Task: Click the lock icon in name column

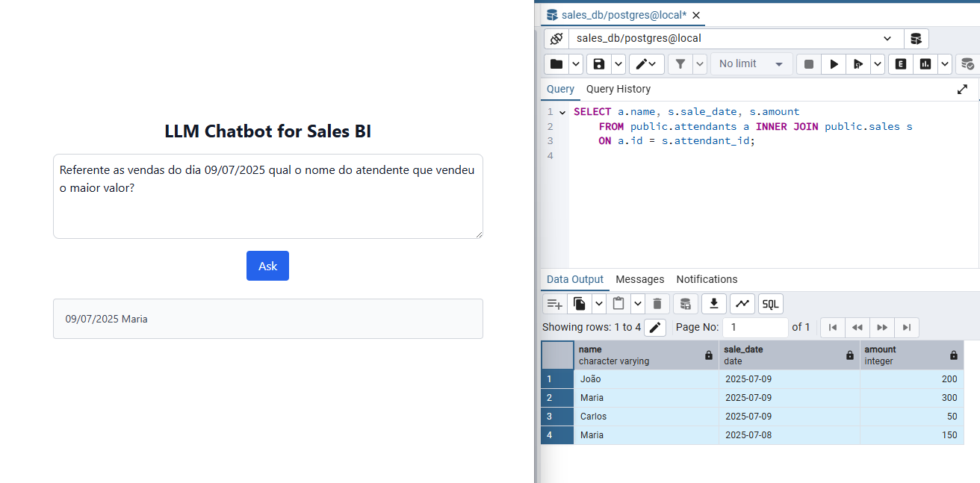Action: coord(709,355)
